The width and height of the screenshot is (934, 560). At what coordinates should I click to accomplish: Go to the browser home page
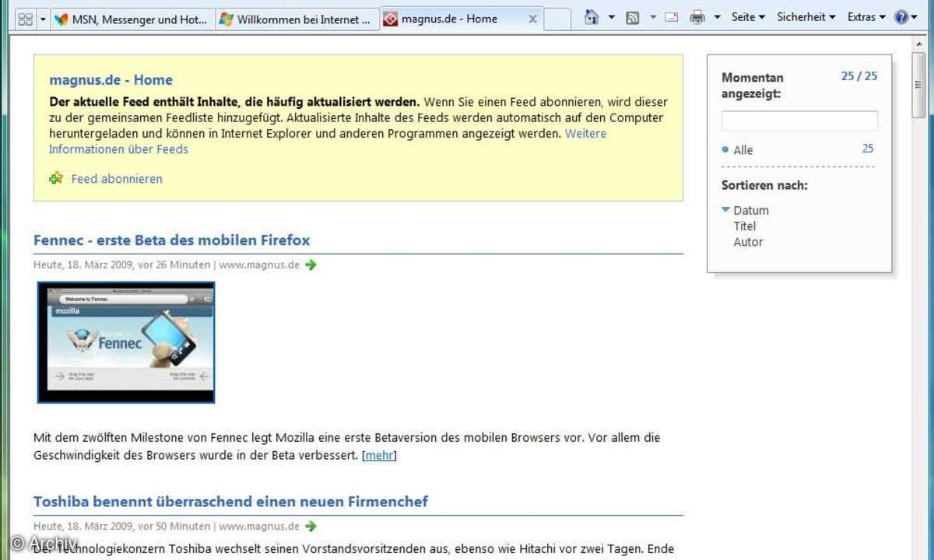point(592,17)
